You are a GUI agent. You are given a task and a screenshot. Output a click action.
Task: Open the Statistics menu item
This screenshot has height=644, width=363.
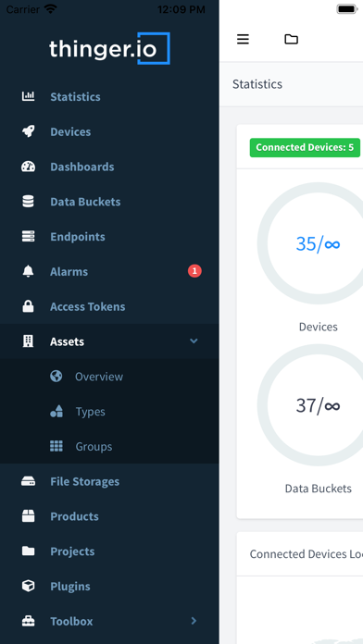pos(75,97)
